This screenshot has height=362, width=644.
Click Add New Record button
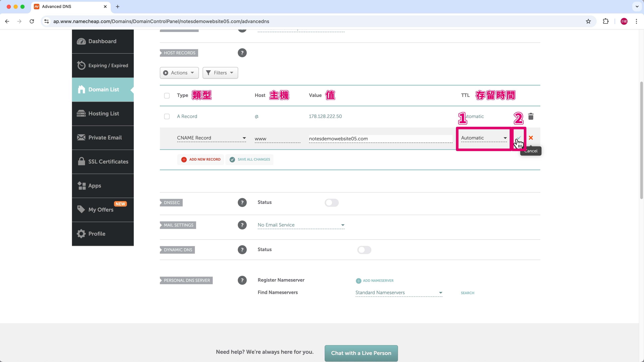[201, 159]
